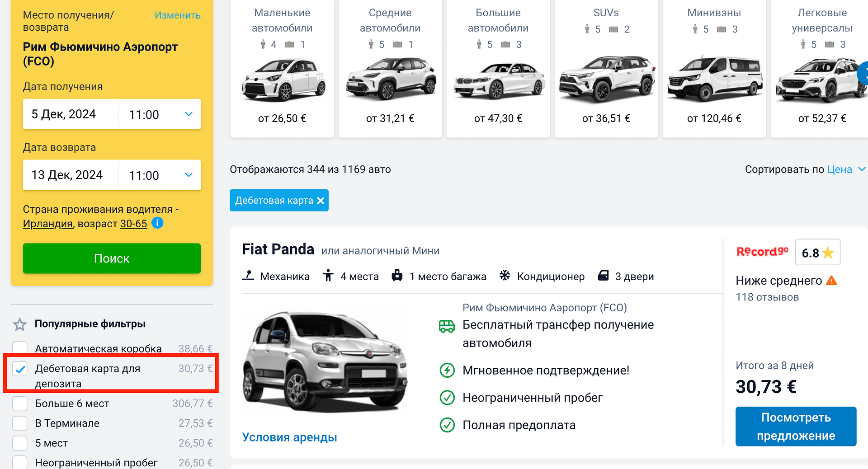
Task: Remove the Дебетовая карта filter chip
Action: pyautogui.click(x=321, y=201)
